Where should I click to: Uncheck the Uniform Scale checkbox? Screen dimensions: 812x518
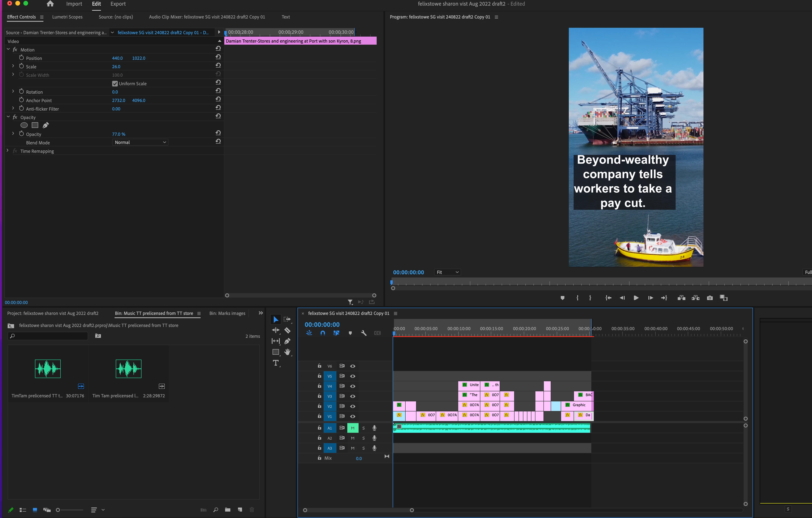pos(115,83)
